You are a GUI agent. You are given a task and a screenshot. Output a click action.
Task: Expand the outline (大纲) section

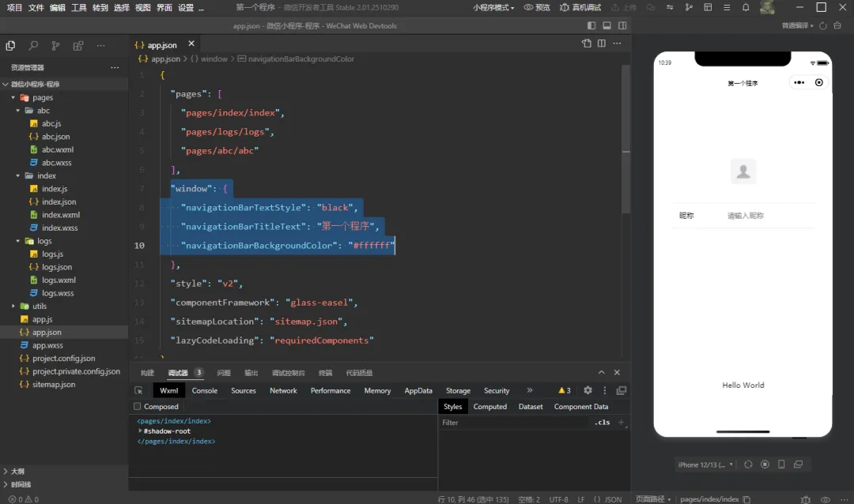click(17, 472)
